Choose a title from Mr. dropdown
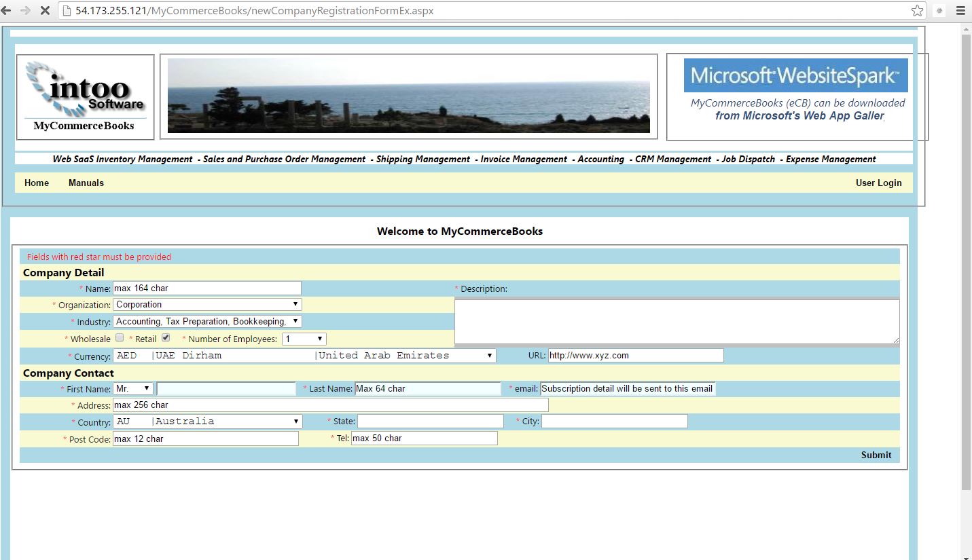972x560 pixels. (133, 389)
